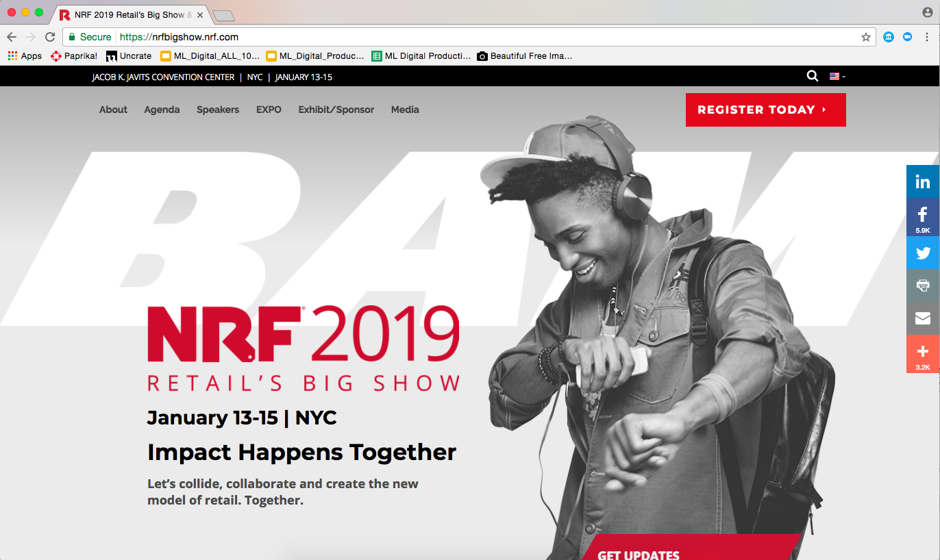View the Secure padlock site info
940x560 pixels.
coord(90,37)
